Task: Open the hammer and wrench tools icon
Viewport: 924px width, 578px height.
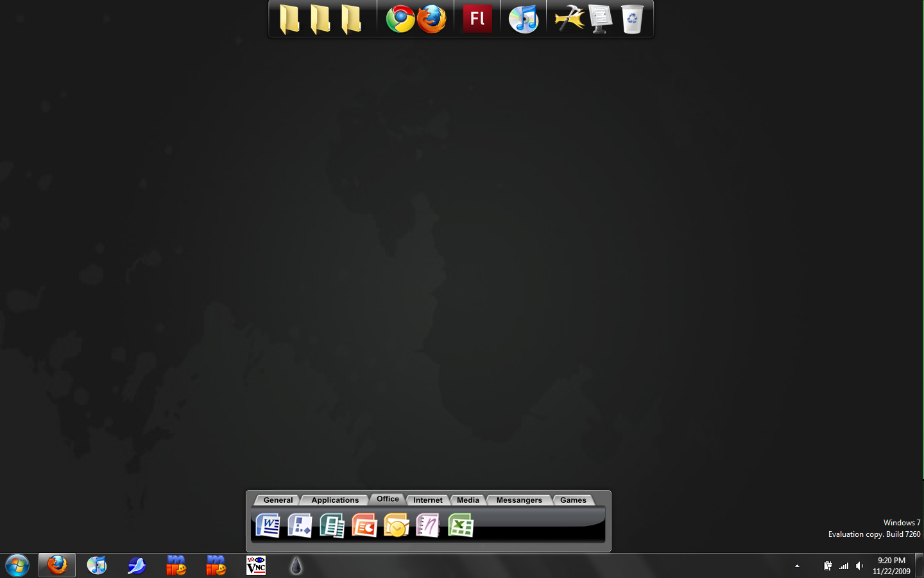Action: [570, 19]
